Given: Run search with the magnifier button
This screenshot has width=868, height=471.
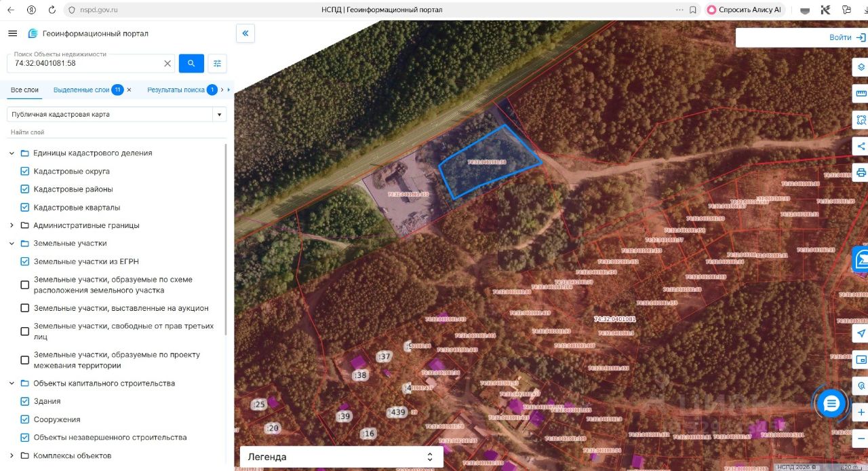Looking at the screenshot, I should click(x=191, y=63).
